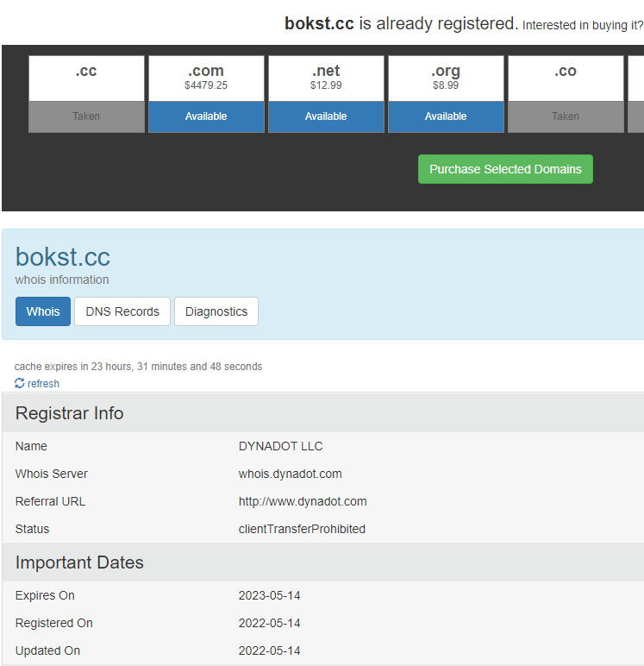Click the Taken label under .co

566,116
